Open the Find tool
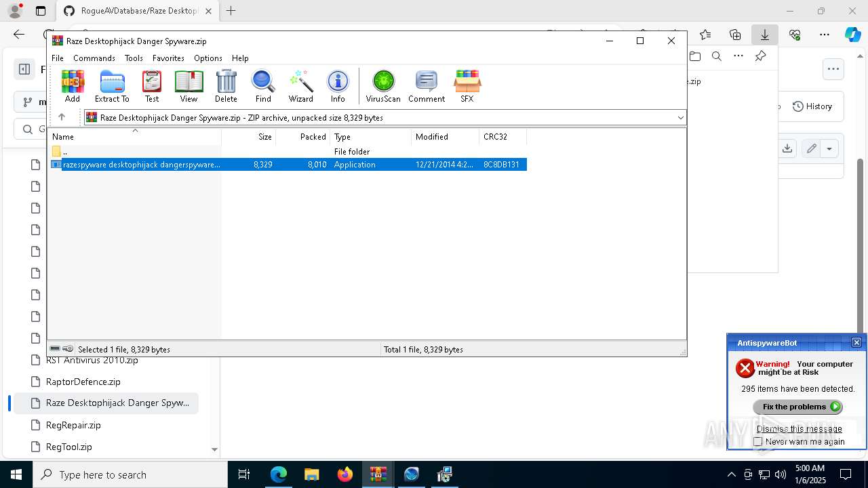Screen dimensions: 868x488 pyautogui.click(x=263, y=86)
